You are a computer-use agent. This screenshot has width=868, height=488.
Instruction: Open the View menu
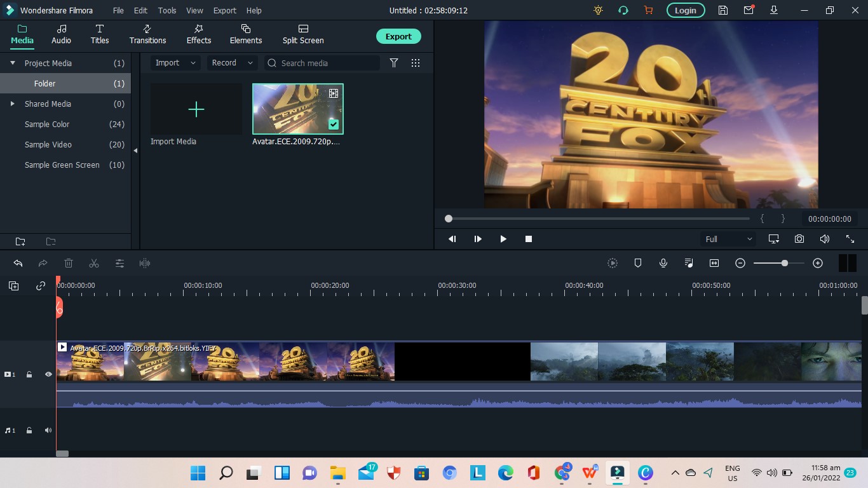coord(195,10)
